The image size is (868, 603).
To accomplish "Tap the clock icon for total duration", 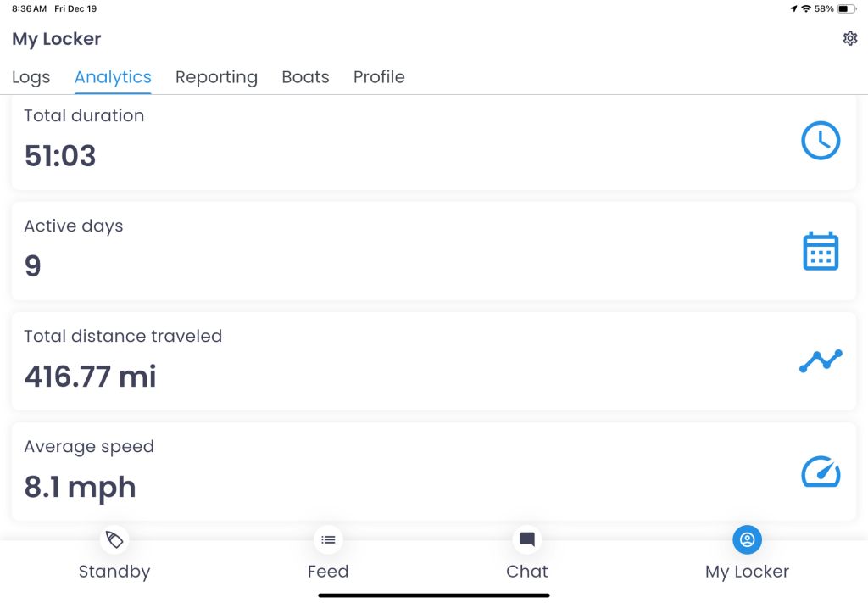I will (821, 141).
